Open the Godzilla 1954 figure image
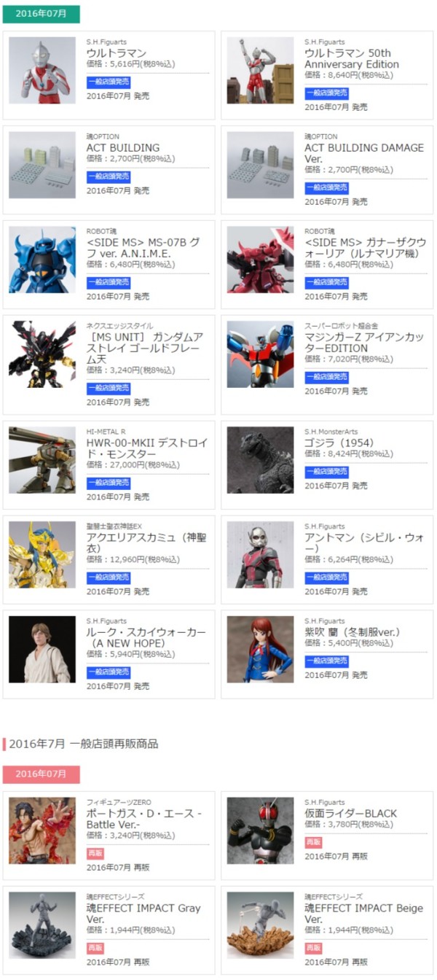 [260, 460]
